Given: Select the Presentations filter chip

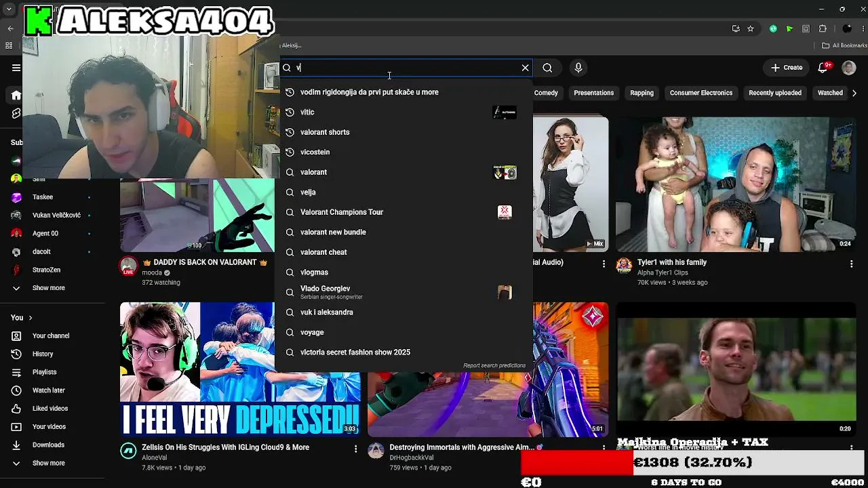Looking at the screenshot, I should click(593, 93).
